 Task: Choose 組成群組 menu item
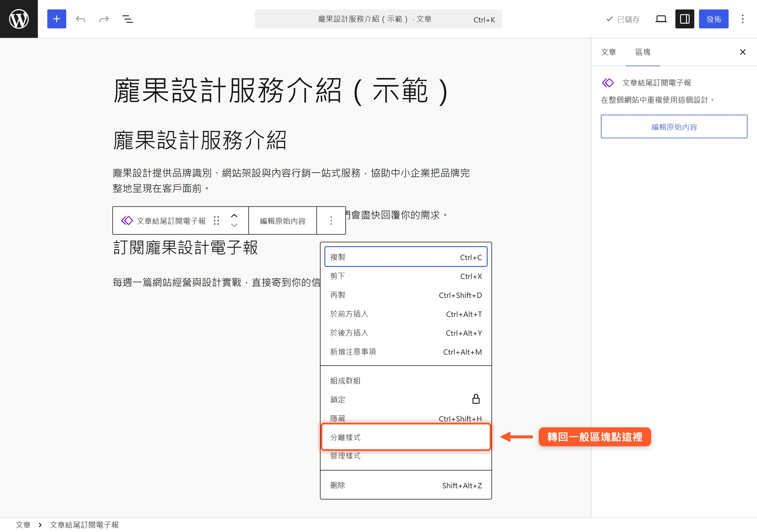(x=406, y=381)
